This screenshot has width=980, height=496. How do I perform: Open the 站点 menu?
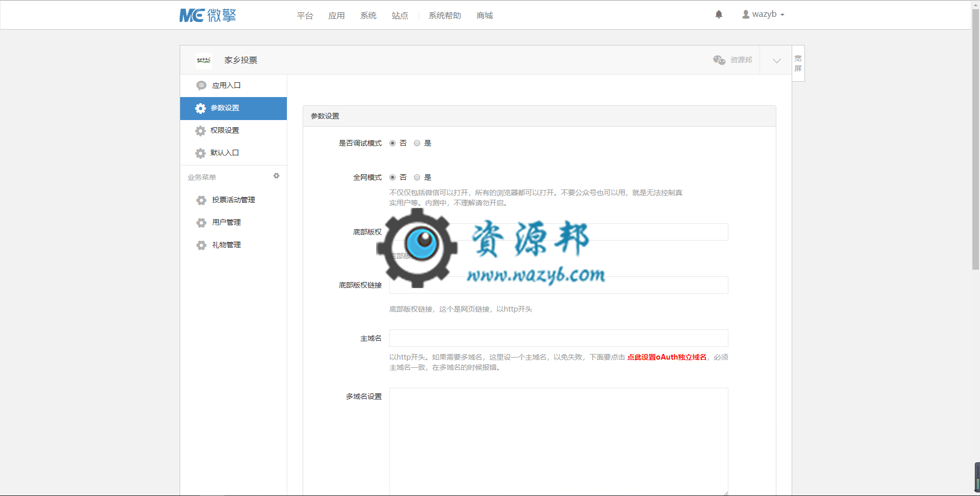pos(400,16)
